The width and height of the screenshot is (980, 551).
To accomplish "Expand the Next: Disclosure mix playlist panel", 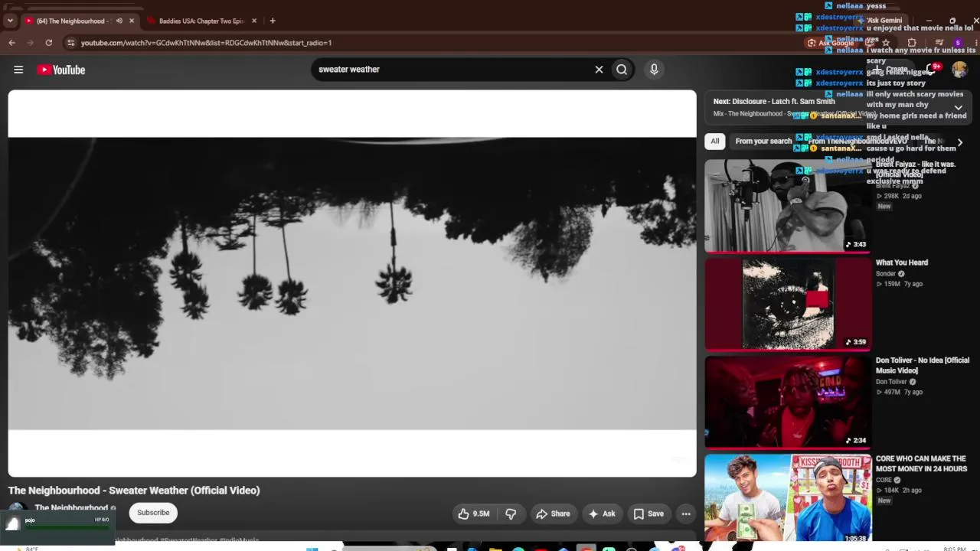I will (x=958, y=108).
